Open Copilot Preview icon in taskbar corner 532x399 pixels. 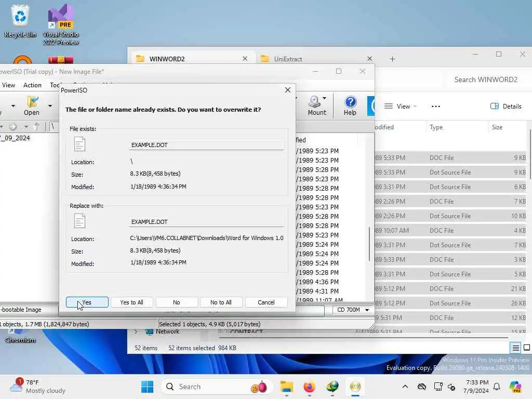pos(515,387)
